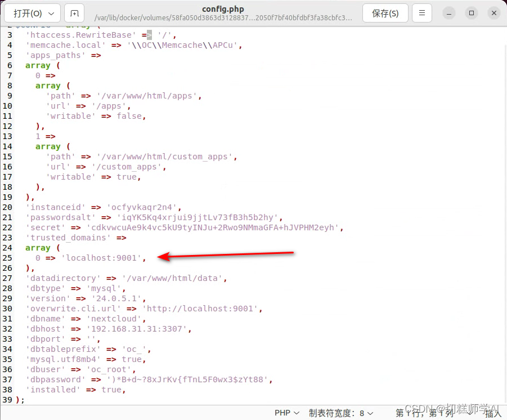507x420 pixels.
Task: Click the version value '24.0.5.1'
Action: click(x=116, y=298)
